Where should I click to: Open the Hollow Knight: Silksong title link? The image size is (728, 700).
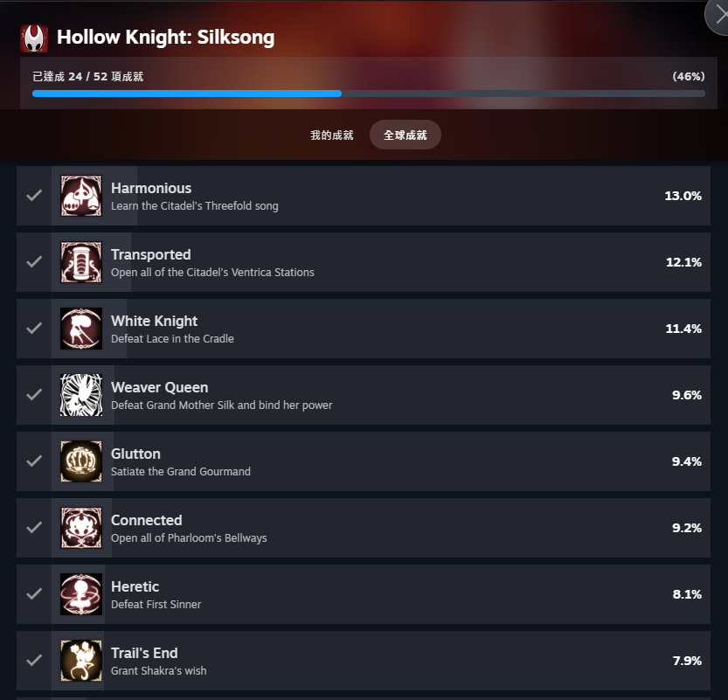165,38
